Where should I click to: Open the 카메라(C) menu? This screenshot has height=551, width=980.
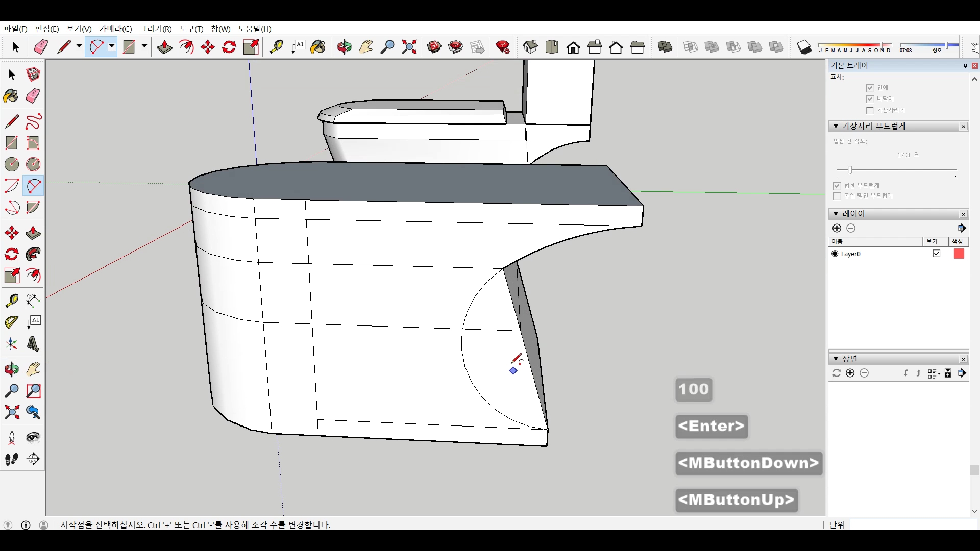click(115, 29)
